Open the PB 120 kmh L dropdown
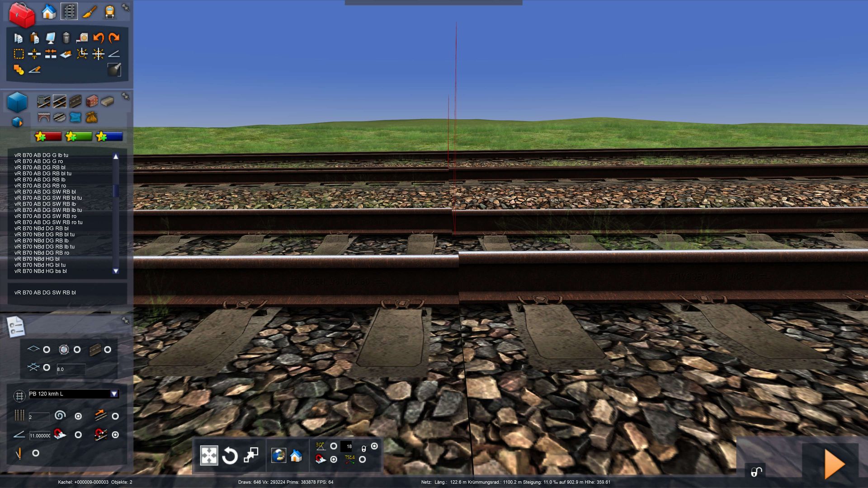868x488 pixels. pyautogui.click(x=114, y=394)
